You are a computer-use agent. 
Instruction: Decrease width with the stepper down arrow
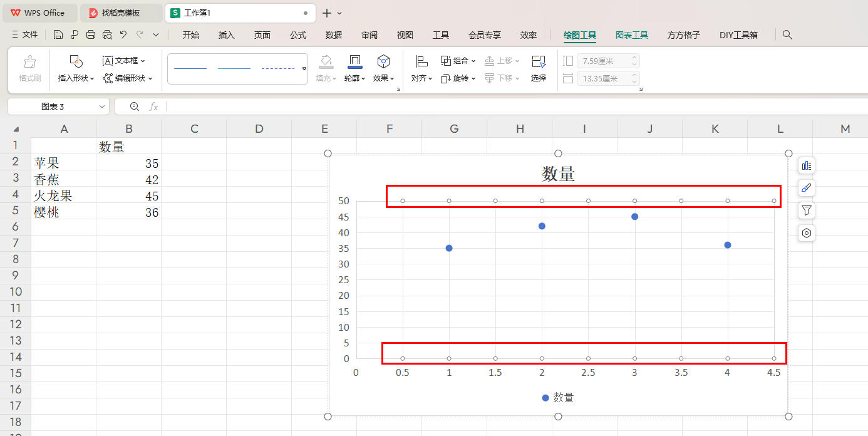(x=634, y=82)
